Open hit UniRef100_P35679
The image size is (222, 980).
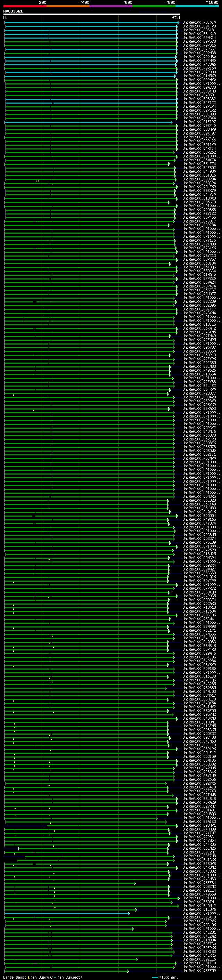pos(199,202)
